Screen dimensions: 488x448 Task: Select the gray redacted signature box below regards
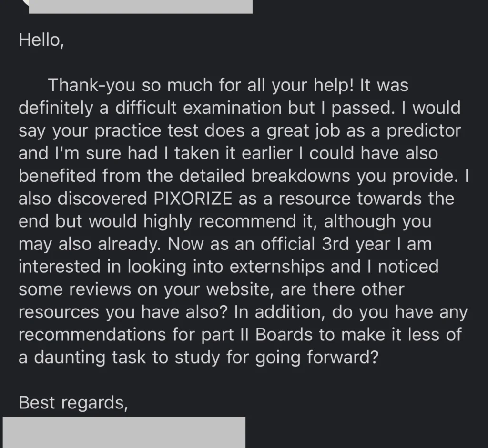pos(124,432)
